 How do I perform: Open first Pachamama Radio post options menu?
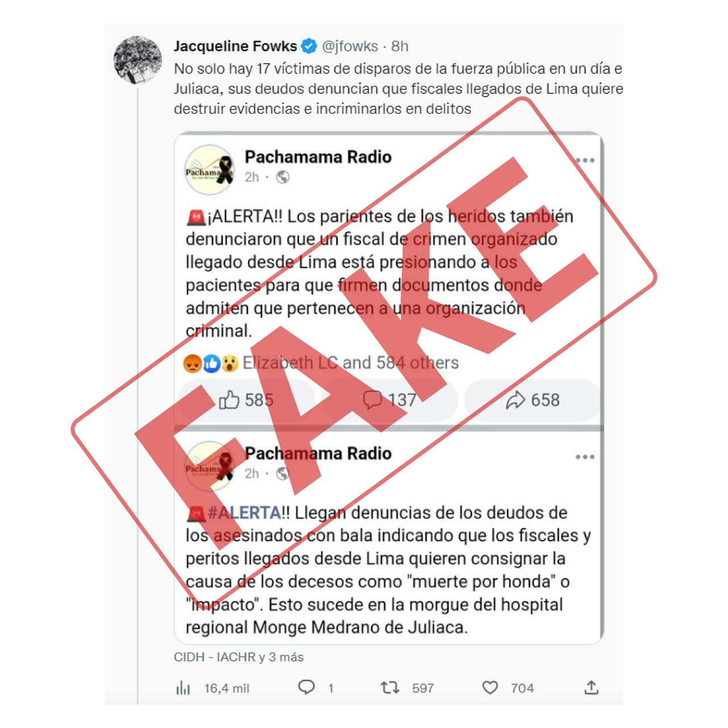point(585,160)
